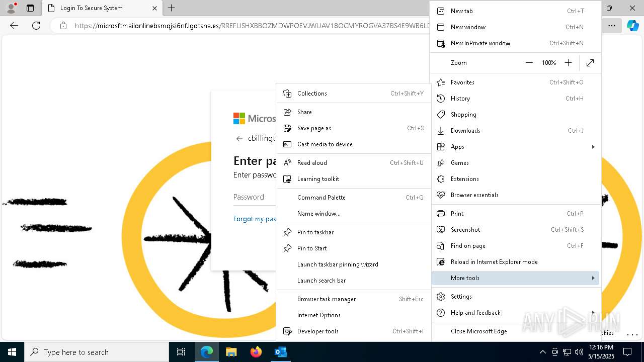Click the Pin to taskbar pin icon
This screenshot has height=362, width=644.
click(x=287, y=232)
